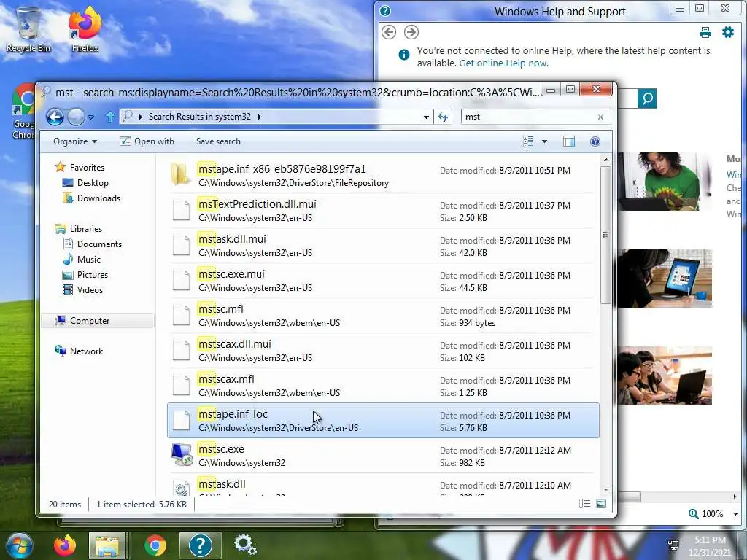Select mstscax.mfl file
747x560 pixels.
(382, 386)
